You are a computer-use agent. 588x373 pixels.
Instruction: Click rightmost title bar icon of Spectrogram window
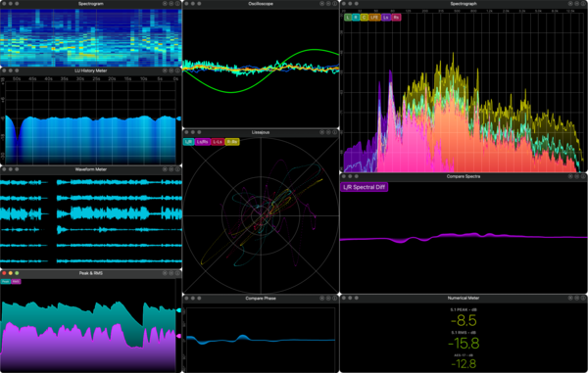tap(177, 3)
